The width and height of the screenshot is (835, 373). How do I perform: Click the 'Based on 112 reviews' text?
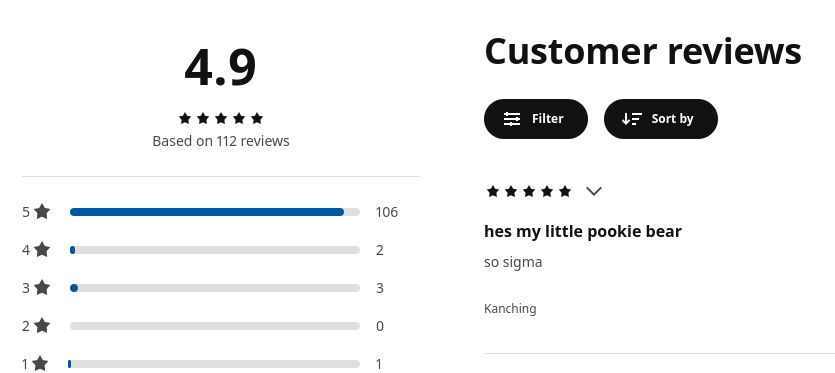pos(221,141)
